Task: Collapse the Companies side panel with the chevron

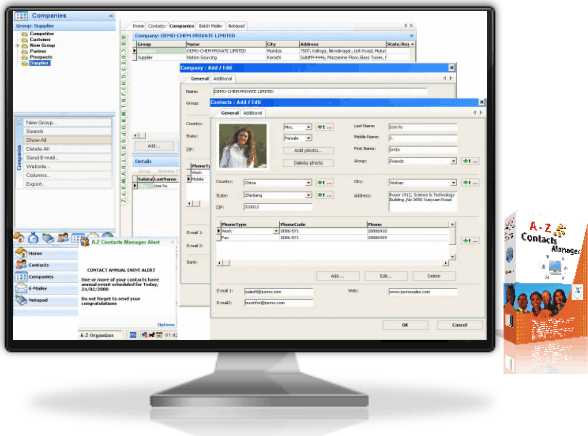Action: pyautogui.click(x=111, y=16)
